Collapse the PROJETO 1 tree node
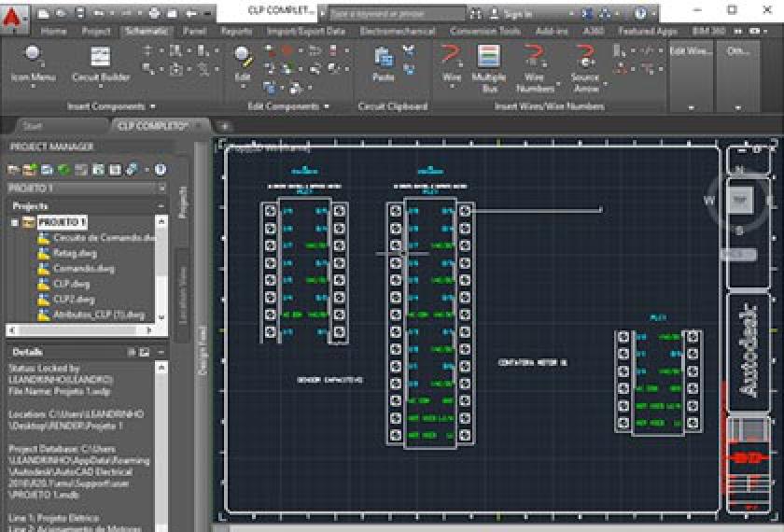 click(x=15, y=222)
